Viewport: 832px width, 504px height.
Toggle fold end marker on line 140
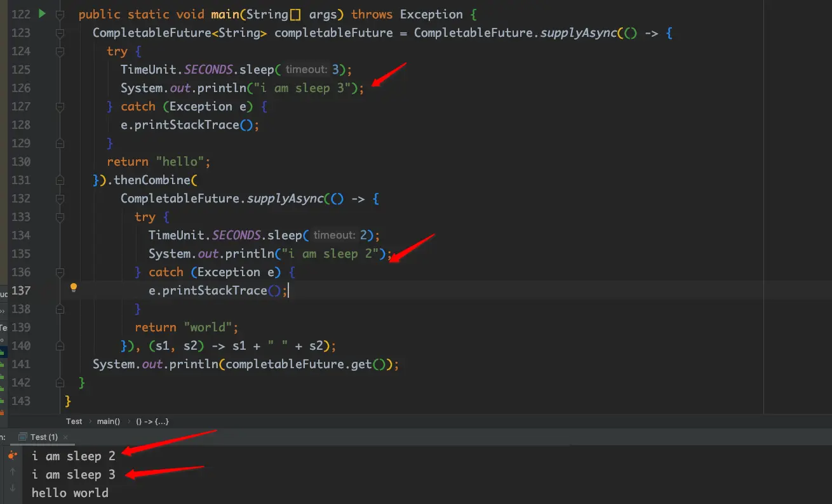tap(60, 345)
